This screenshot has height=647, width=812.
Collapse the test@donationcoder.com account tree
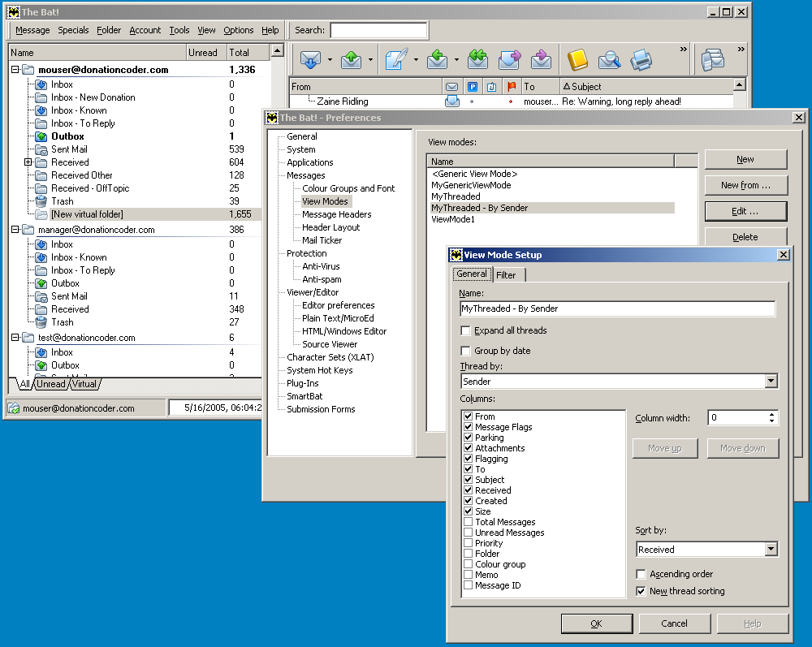15,338
